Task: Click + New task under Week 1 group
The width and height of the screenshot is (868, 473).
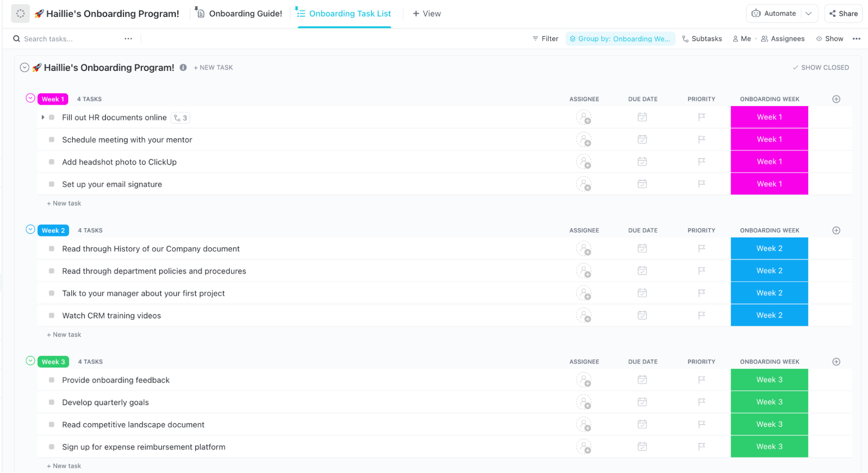Action: [x=64, y=203]
